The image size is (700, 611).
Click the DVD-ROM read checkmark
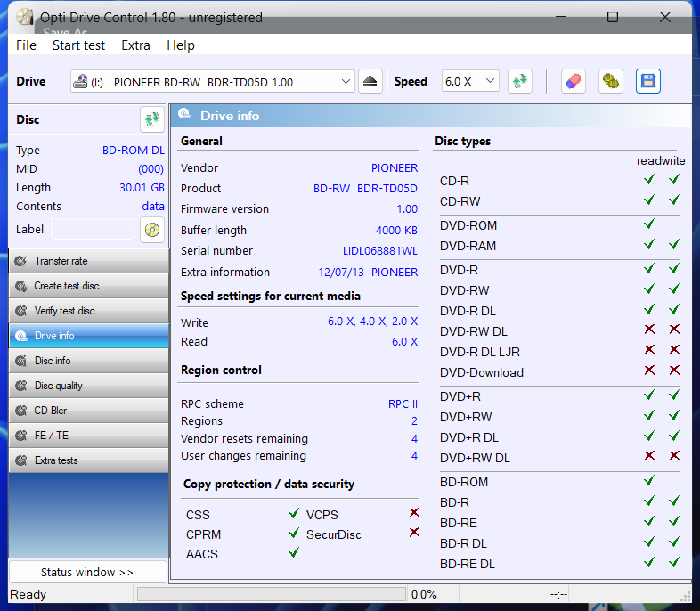tap(649, 224)
